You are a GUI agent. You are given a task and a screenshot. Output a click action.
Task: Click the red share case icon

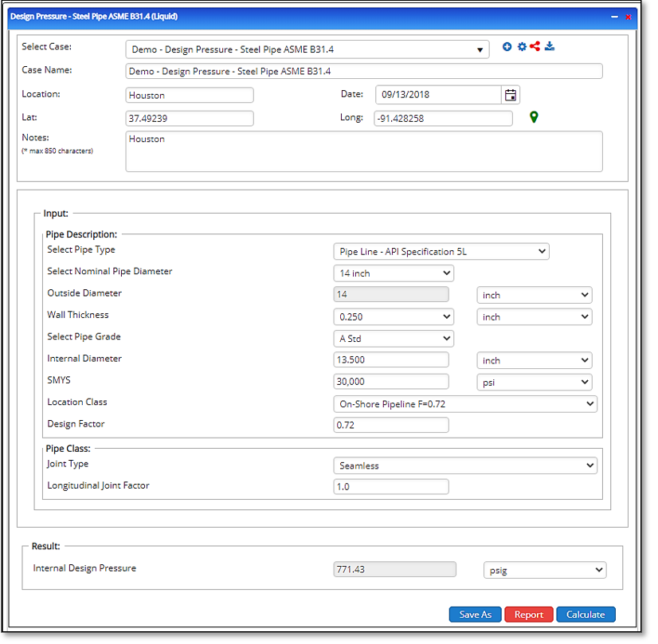tap(535, 47)
